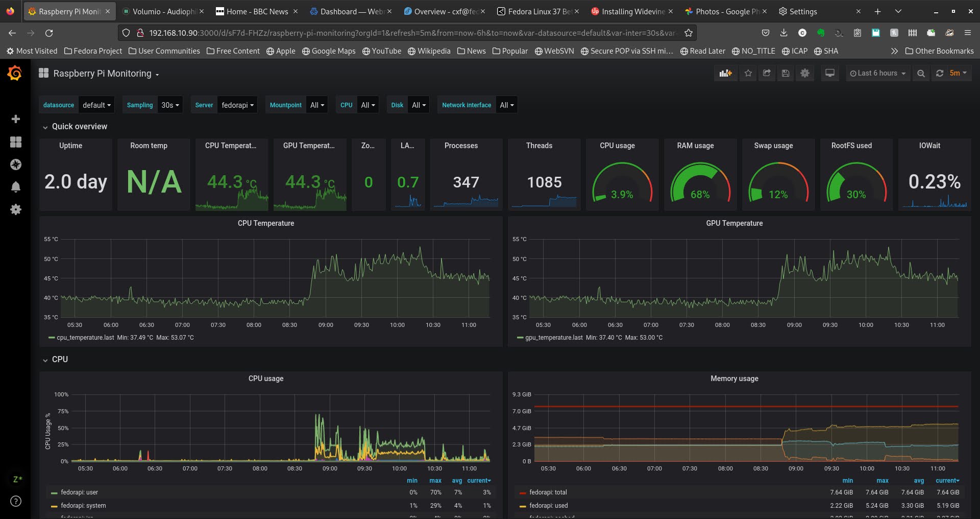Viewport: 980px width, 519px height.
Task: Expand the Server fedorapi dropdown
Action: (237, 105)
